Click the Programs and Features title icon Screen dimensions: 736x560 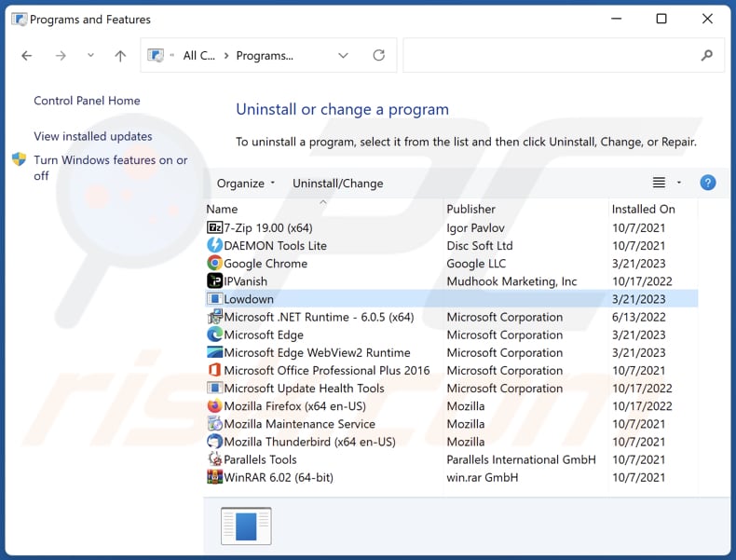tap(20, 20)
